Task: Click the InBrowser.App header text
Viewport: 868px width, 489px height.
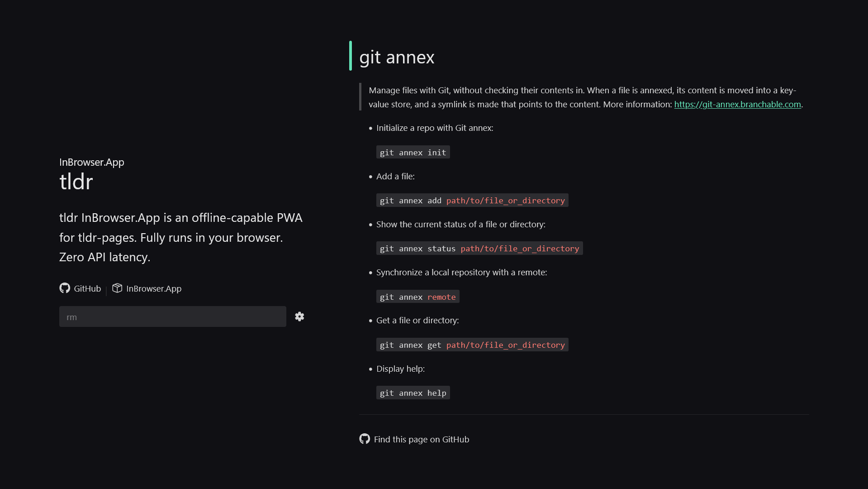Action: [x=92, y=162]
